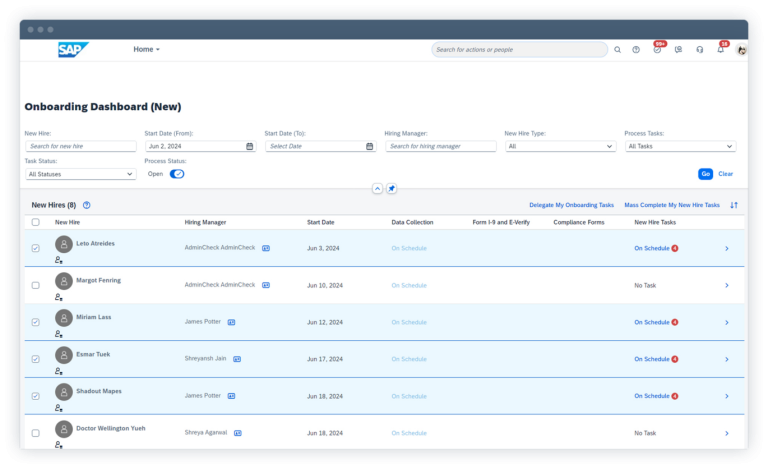
Task: Open Miriam Lass row details chevron
Action: click(727, 323)
